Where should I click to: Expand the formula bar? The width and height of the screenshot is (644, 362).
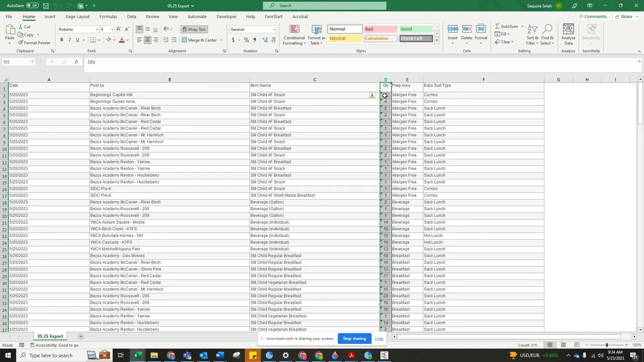pyautogui.click(x=639, y=62)
